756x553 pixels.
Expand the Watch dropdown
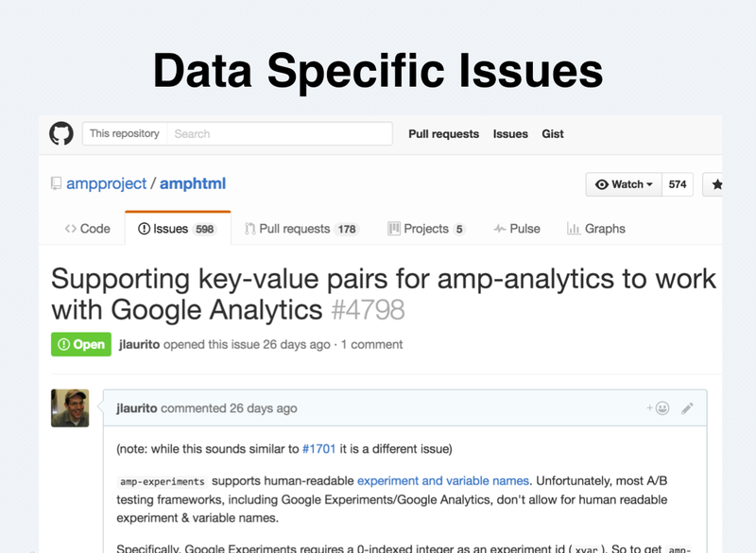(624, 184)
